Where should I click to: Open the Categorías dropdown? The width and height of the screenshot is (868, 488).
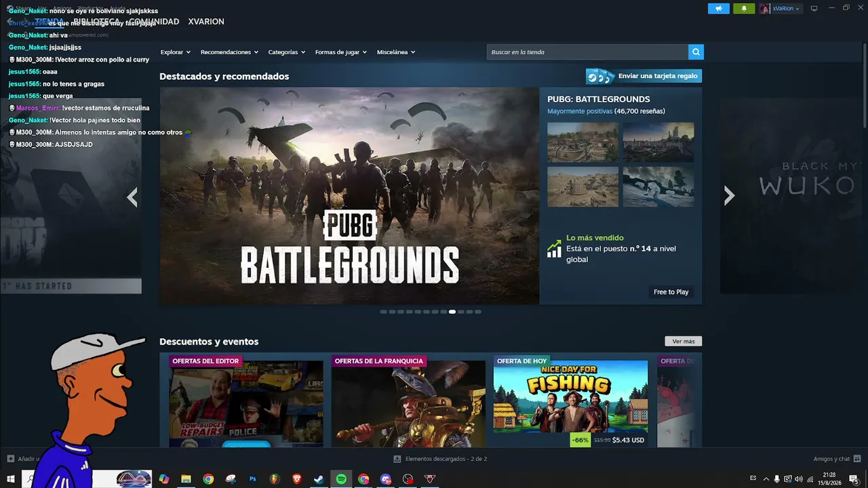[287, 52]
